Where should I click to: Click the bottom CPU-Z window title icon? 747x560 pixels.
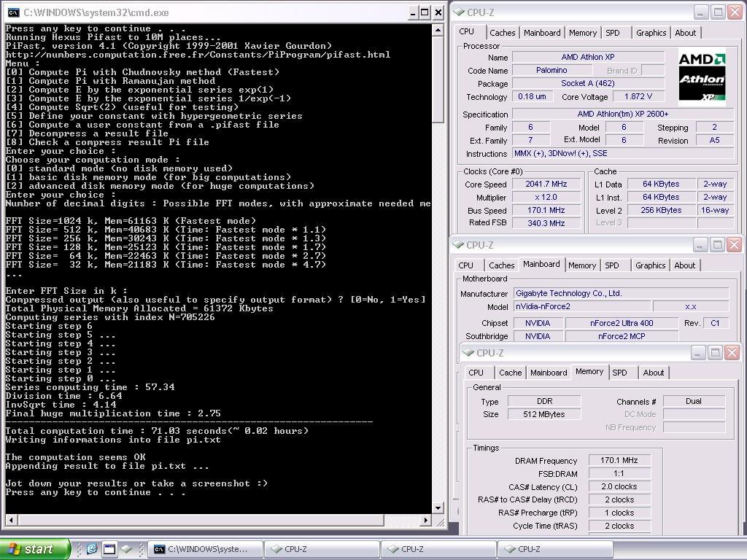(468, 352)
